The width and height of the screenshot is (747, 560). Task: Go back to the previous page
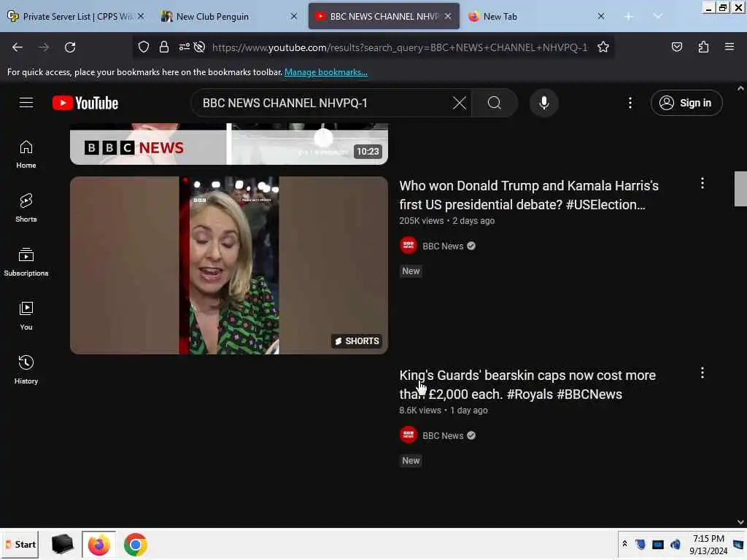coord(18,47)
